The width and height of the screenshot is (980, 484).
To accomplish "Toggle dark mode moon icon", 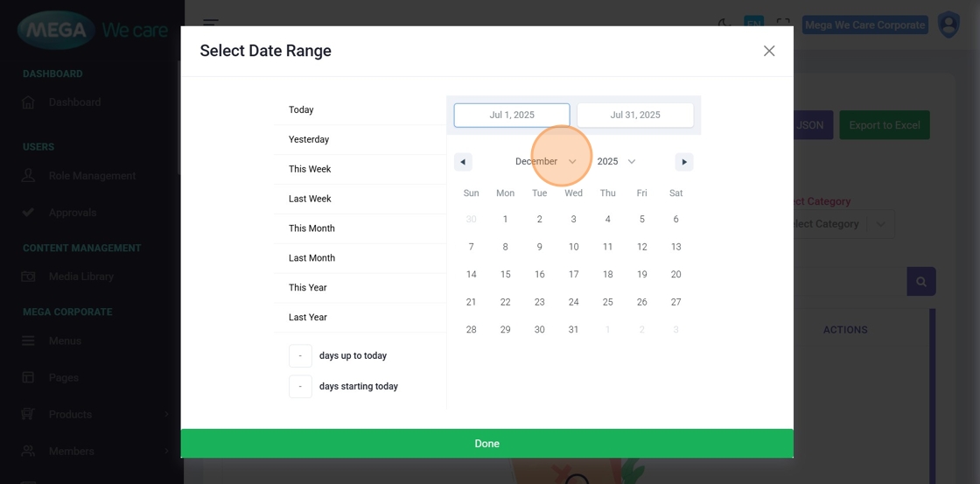I will [724, 25].
